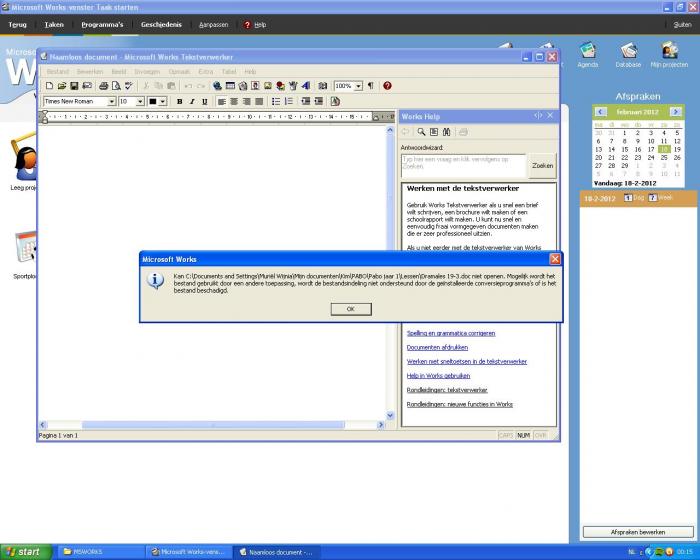The height and width of the screenshot is (560, 700).
Task: Open the 'Spelling en grammatica corrigeren' link
Action: [x=451, y=333]
